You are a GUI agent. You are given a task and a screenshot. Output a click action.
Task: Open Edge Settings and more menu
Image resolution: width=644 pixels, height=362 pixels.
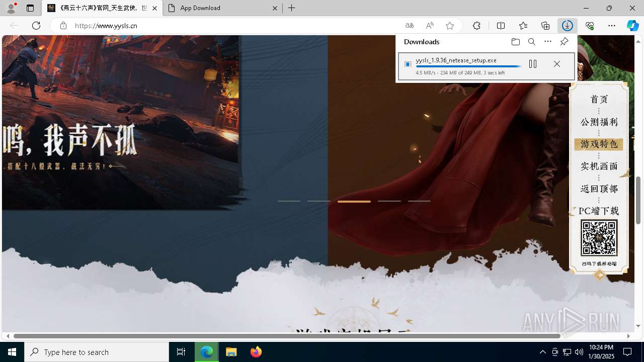[x=612, y=26]
